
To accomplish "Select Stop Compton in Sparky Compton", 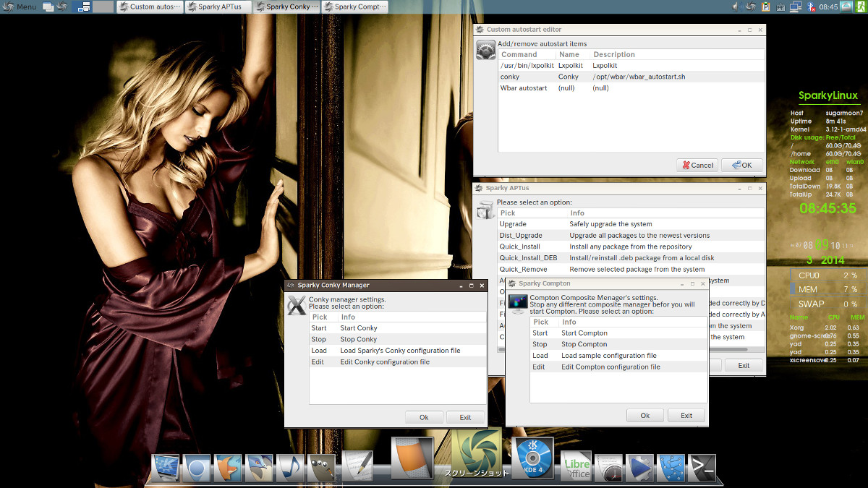I will pyautogui.click(x=618, y=344).
